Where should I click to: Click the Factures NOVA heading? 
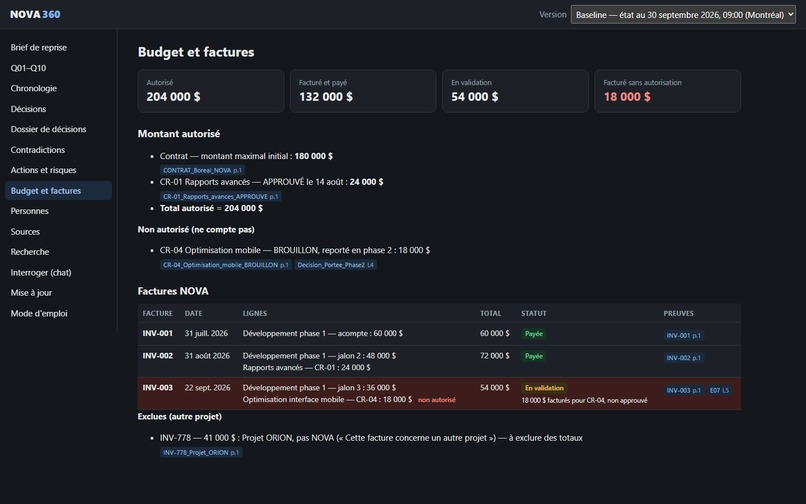click(173, 291)
